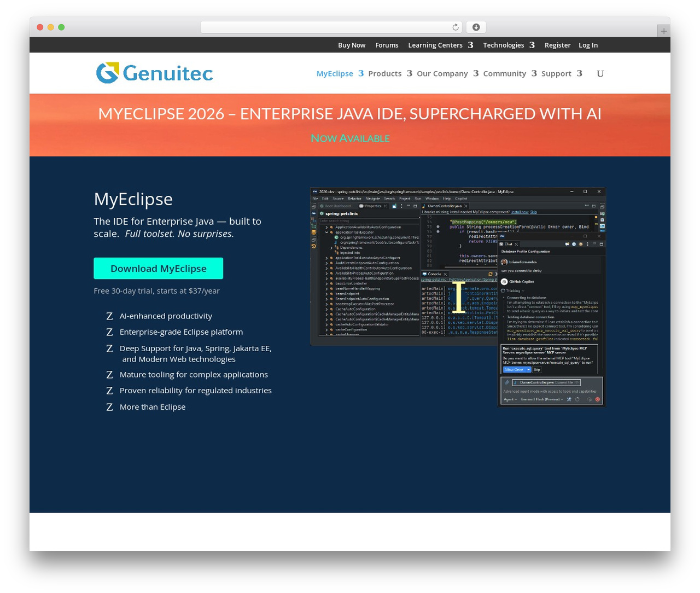Expand the Community dropdown menu
This screenshot has width=700, height=593.
click(510, 74)
